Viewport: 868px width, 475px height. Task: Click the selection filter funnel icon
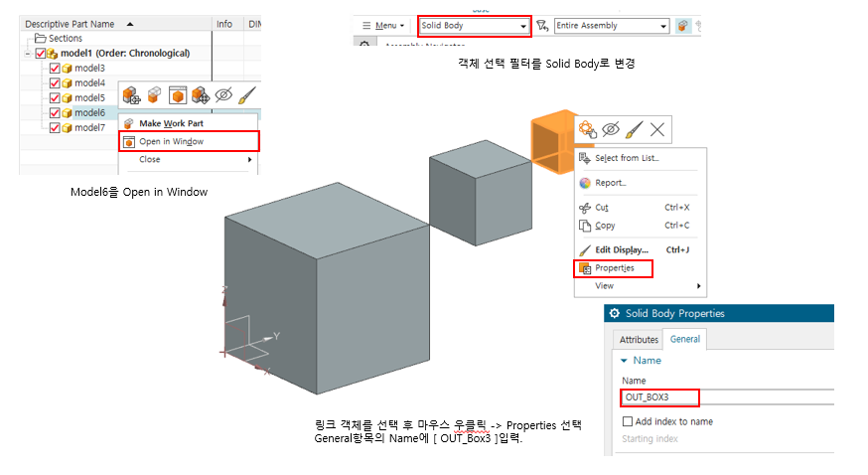coord(542,26)
